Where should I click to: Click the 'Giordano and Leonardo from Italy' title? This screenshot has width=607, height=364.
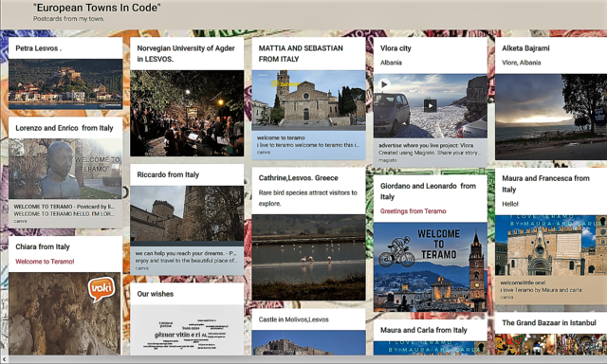click(428, 191)
